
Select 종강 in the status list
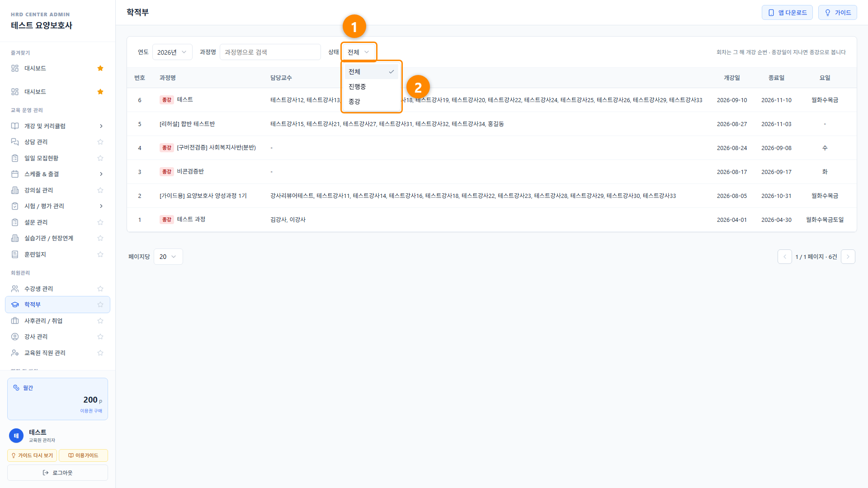(371, 102)
